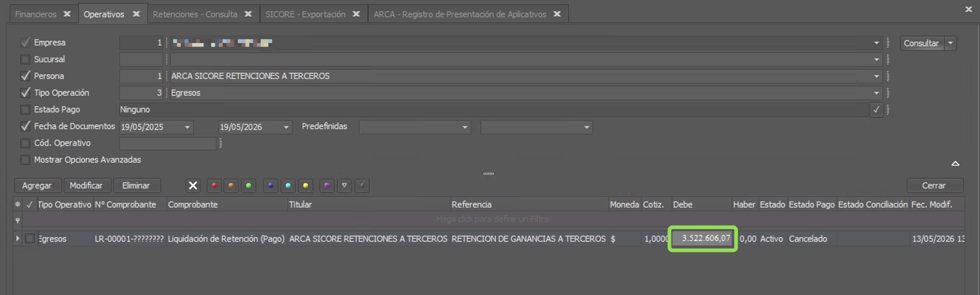This screenshot has width=980, height=295.
Task: Close the Retenciones - Consulta tab X
Action: pyautogui.click(x=248, y=14)
